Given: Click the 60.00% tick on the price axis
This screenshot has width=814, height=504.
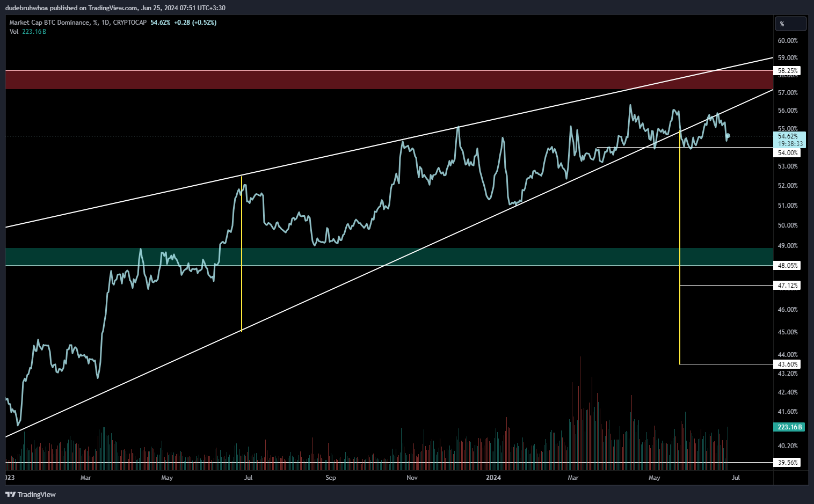Looking at the screenshot, I should point(788,41).
